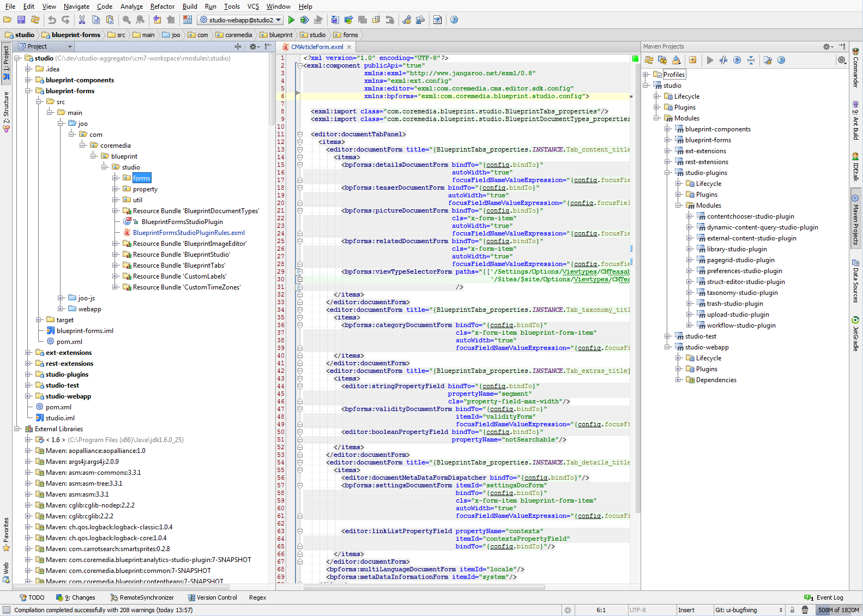Collapse all in Maven Projects

[751, 61]
